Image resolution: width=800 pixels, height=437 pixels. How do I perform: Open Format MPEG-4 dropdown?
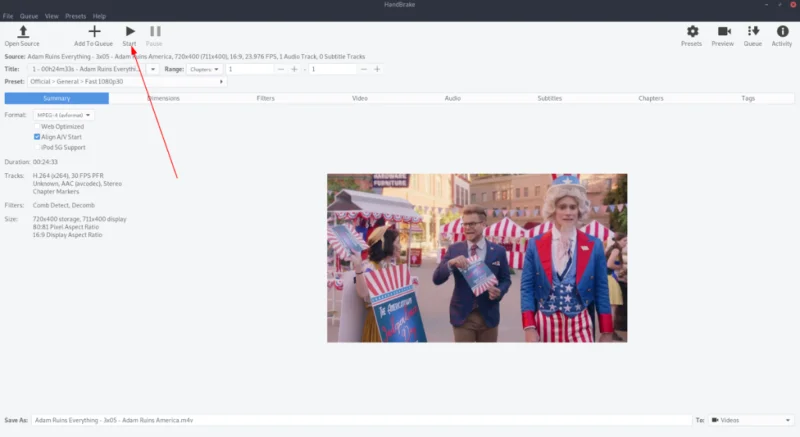click(x=63, y=115)
